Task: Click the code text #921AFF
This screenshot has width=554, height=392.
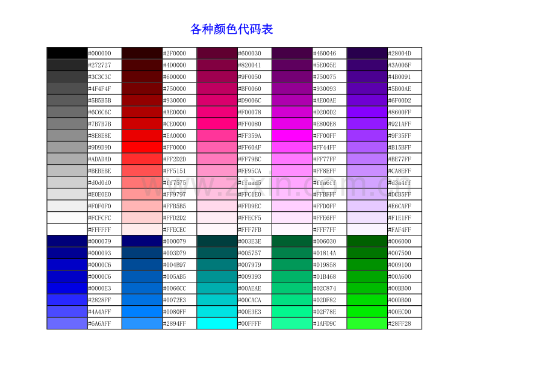Action: point(399,124)
